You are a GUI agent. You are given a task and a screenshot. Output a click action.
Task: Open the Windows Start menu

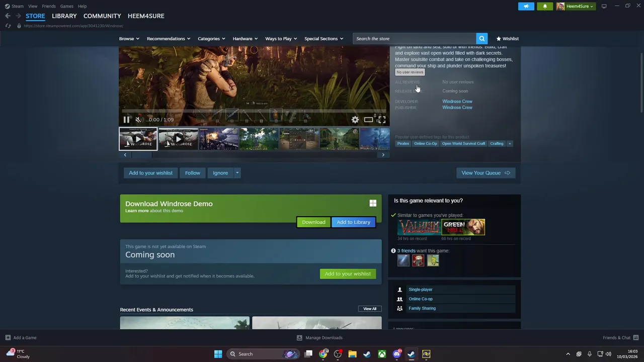pyautogui.click(x=218, y=354)
